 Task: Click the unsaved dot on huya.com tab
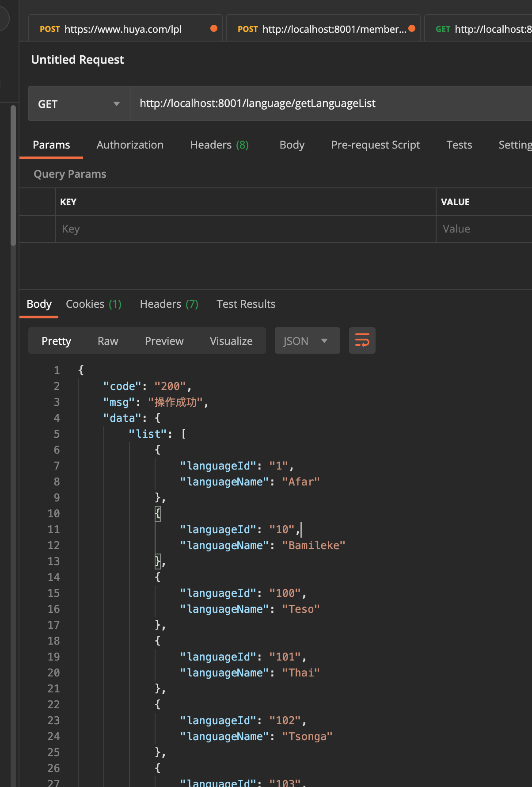pyautogui.click(x=214, y=28)
